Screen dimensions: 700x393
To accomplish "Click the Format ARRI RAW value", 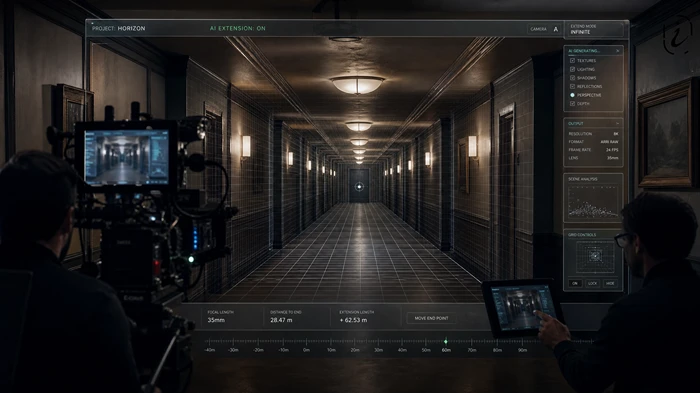I will [609, 142].
